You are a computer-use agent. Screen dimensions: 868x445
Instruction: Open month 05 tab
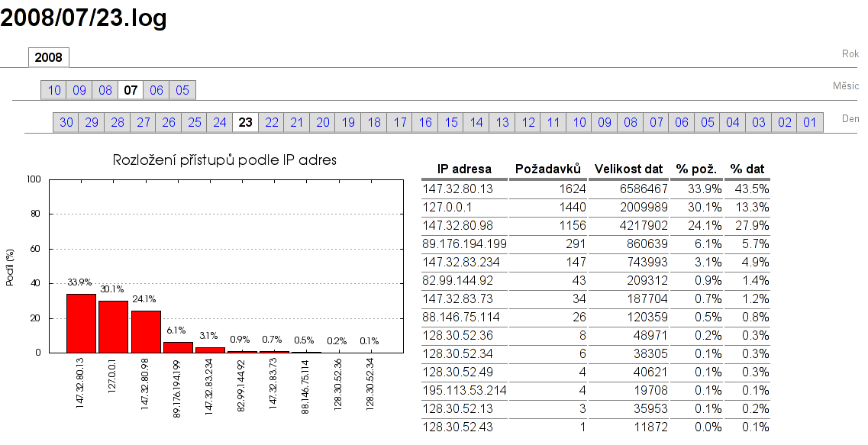pyautogui.click(x=182, y=90)
